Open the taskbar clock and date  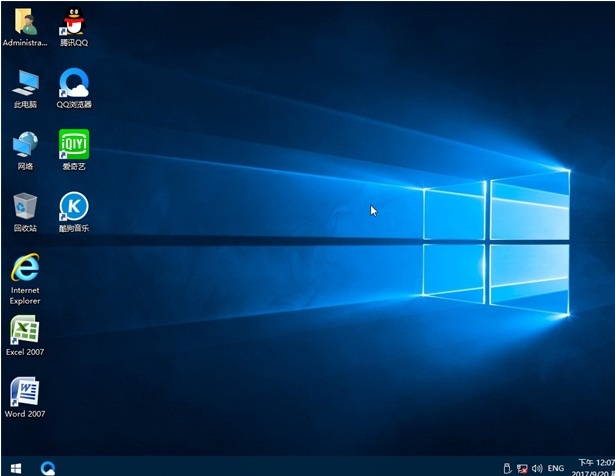(593, 467)
